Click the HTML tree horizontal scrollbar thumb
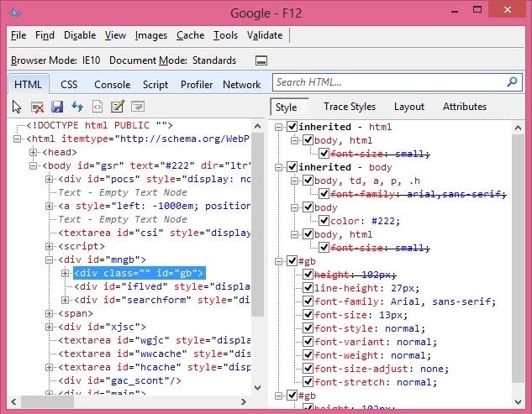The height and width of the screenshot is (414, 532). point(48,401)
